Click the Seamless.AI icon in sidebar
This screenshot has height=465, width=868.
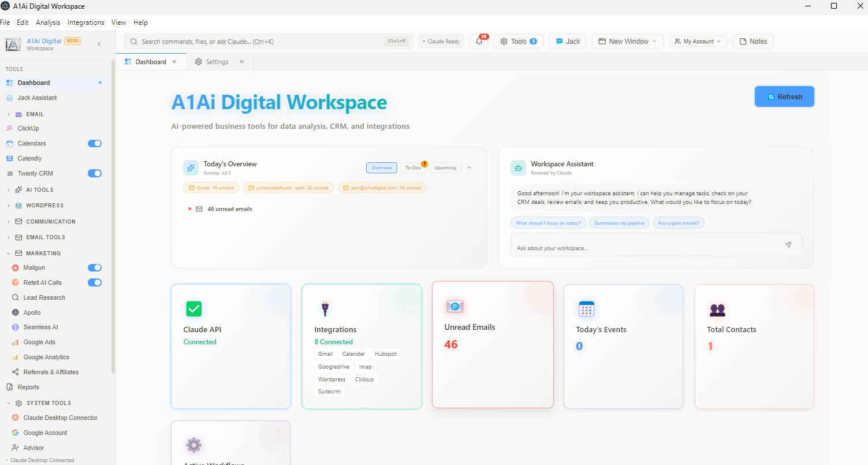pos(16,327)
